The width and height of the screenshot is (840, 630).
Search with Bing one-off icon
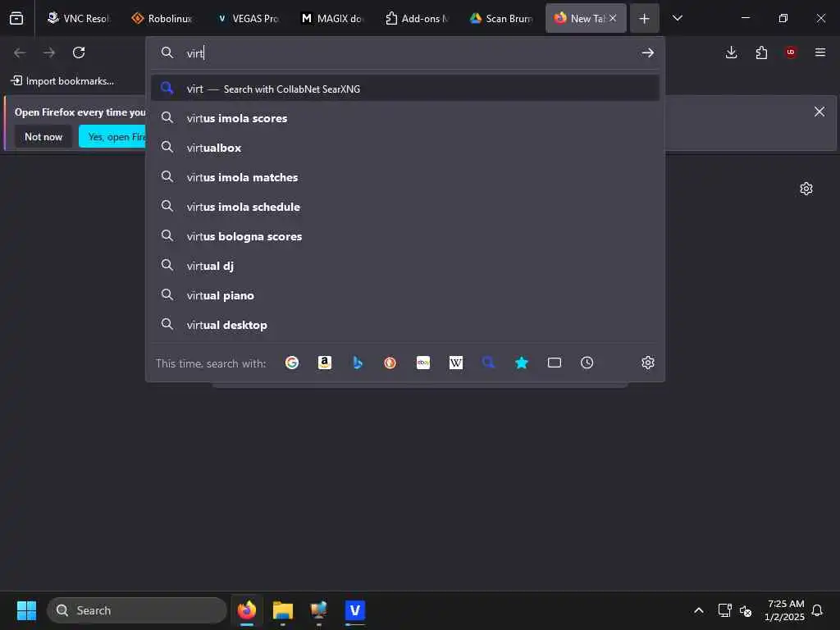(358, 363)
